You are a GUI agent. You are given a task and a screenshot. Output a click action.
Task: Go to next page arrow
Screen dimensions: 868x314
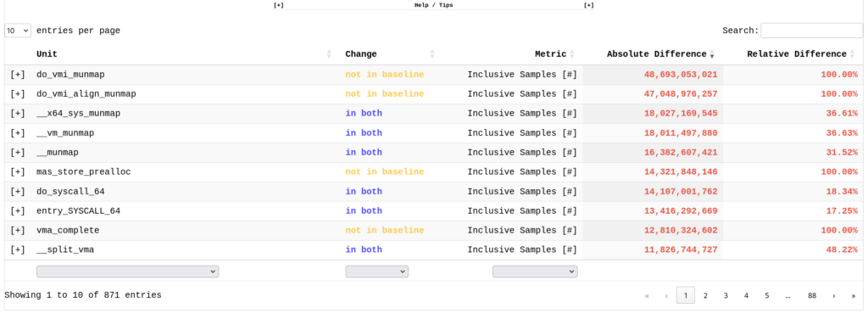pyautogui.click(x=834, y=295)
